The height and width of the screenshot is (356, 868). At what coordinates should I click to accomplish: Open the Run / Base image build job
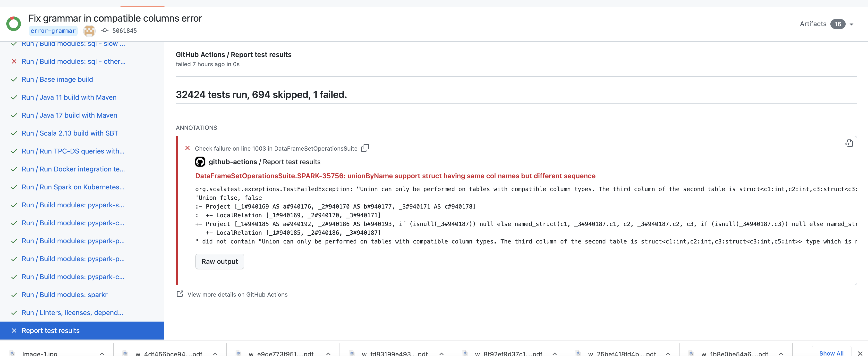tap(57, 79)
